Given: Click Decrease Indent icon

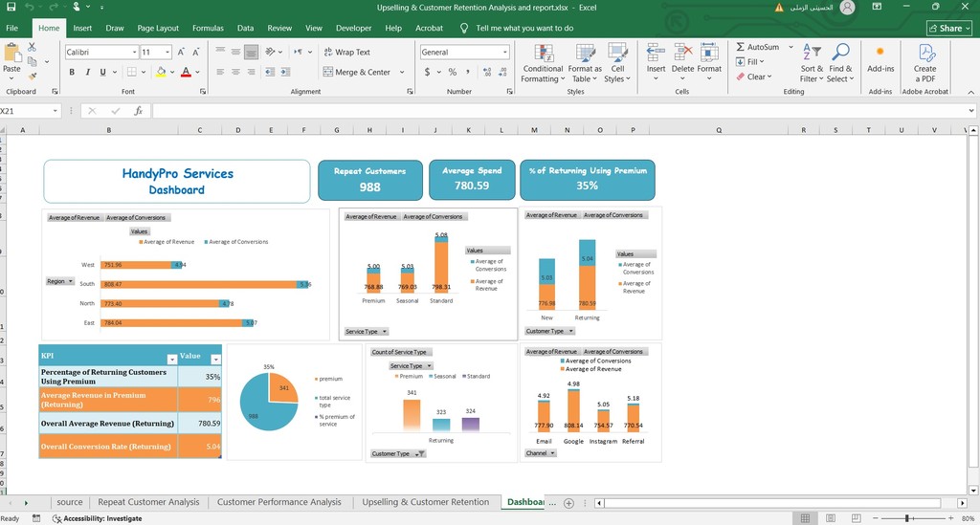Looking at the screenshot, I should [270, 73].
